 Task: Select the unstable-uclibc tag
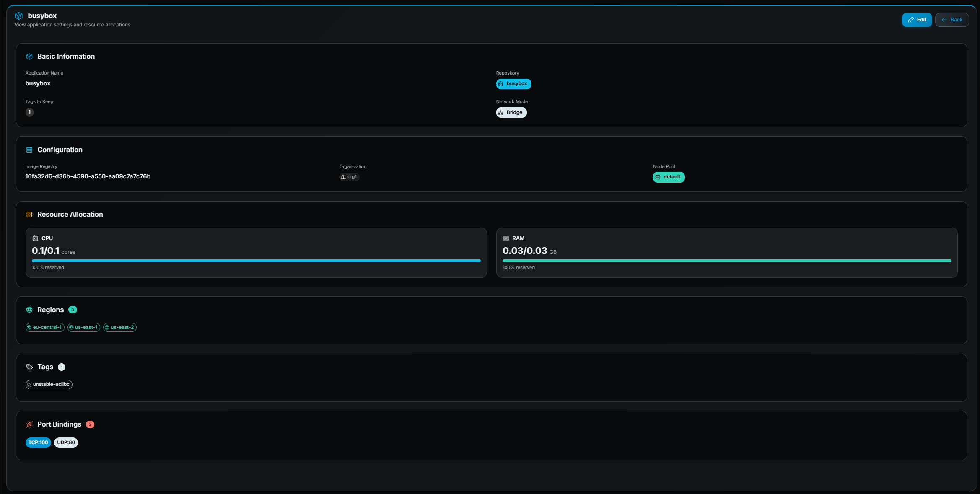pos(49,384)
